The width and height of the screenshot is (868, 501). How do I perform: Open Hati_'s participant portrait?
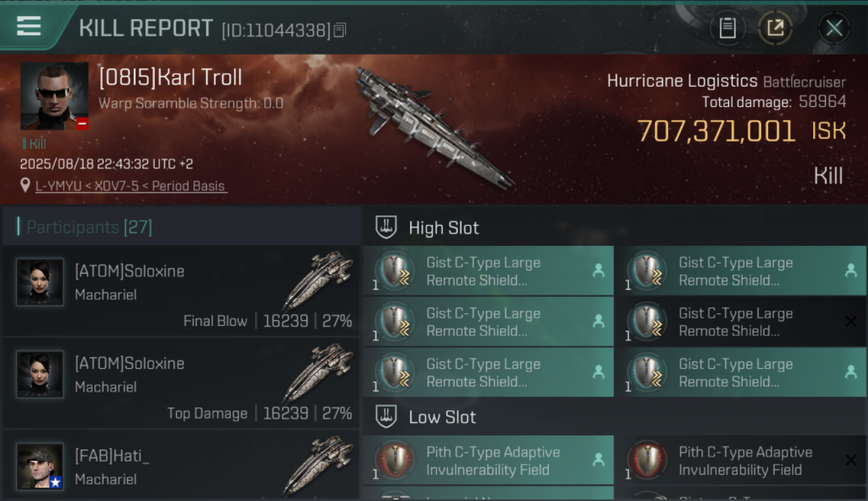click(x=40, y=466)
